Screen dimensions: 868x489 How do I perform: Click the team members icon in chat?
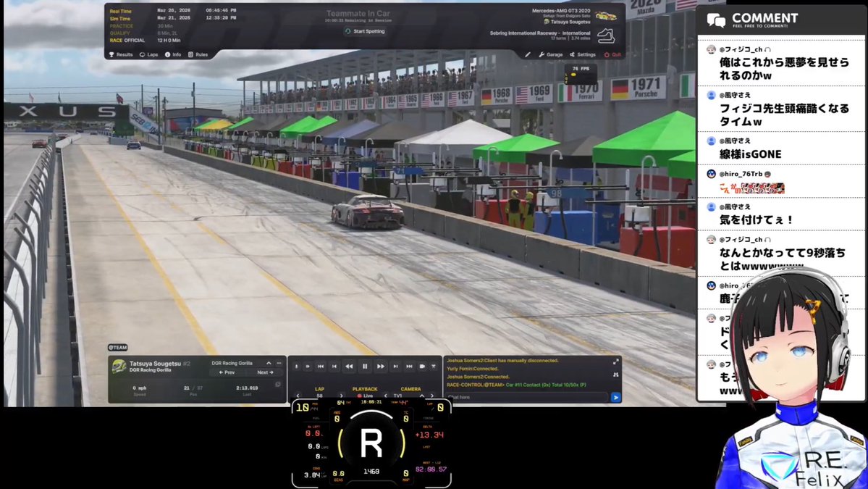(615, 375)
